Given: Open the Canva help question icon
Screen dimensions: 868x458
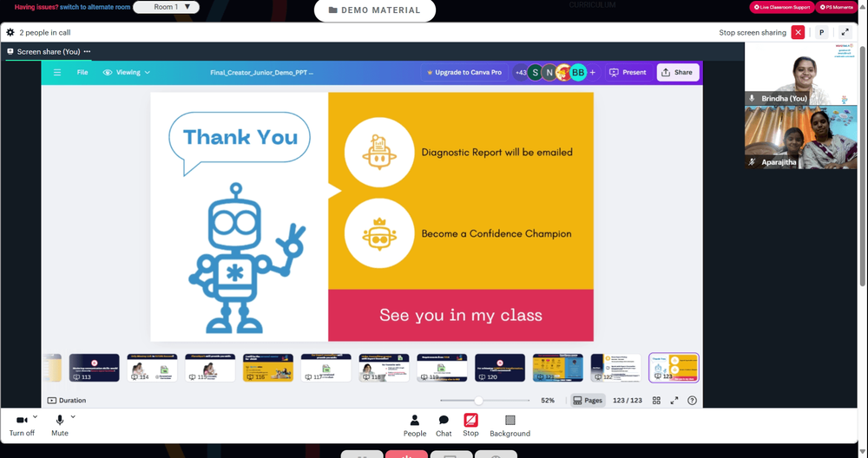Looking at the screenshot, I should click(692, 401).
